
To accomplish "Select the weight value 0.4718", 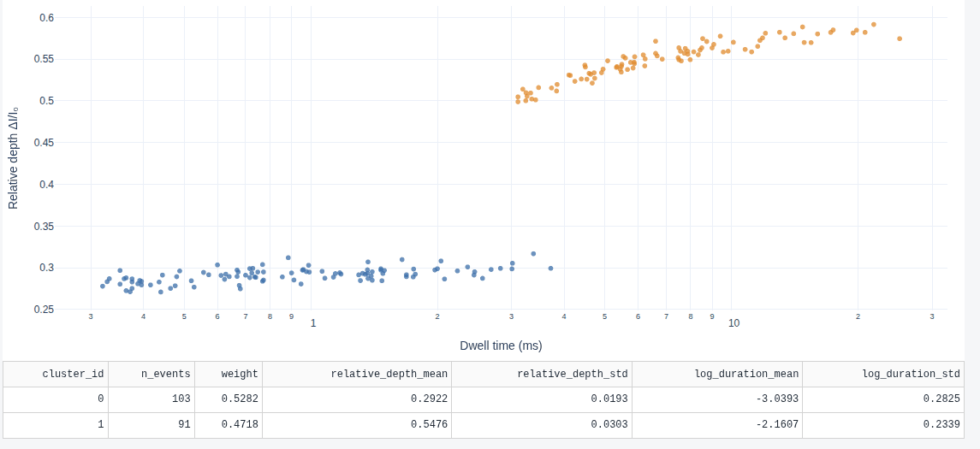I will [229, 425].
